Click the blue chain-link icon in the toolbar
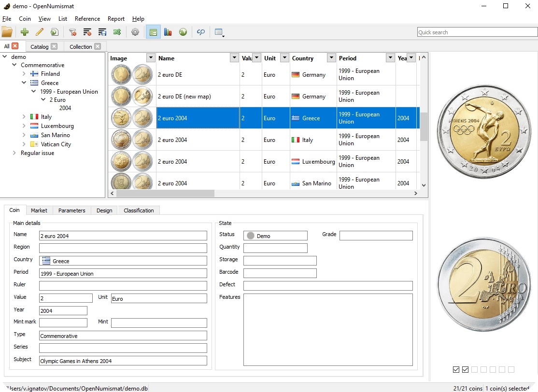 click(x=201, y=32)
